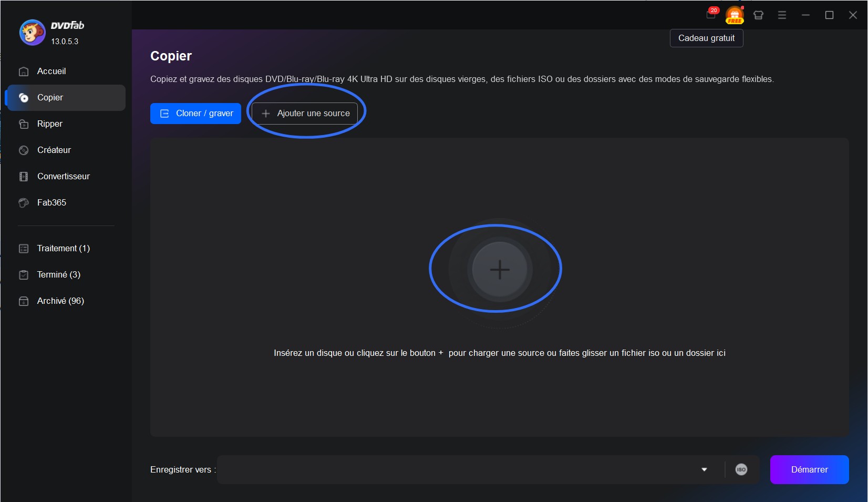Open the Fab365 section
The width and height of the screenshot is (868, 502).
tap(51, 203)
